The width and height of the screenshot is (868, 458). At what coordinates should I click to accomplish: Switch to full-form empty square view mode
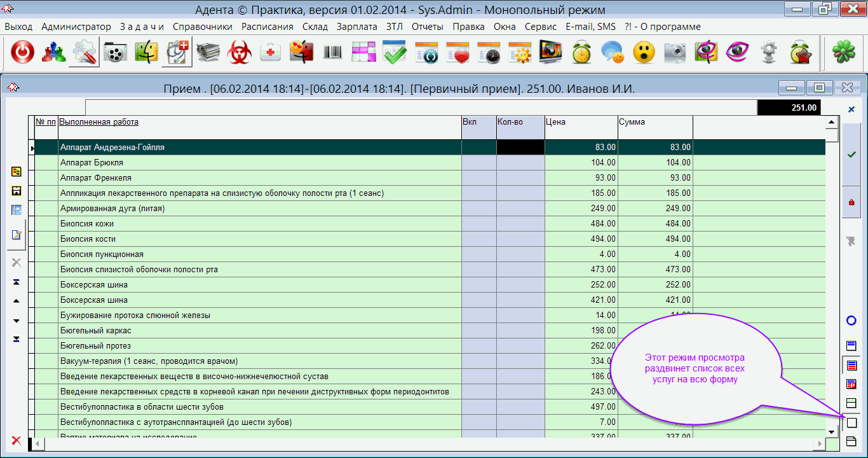(851, 422)
